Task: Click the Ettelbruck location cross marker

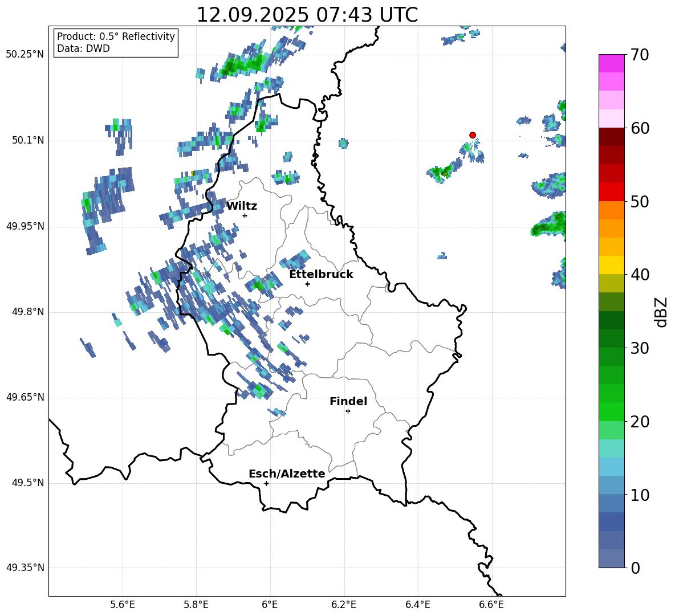Action: click(x=307, y=284)
